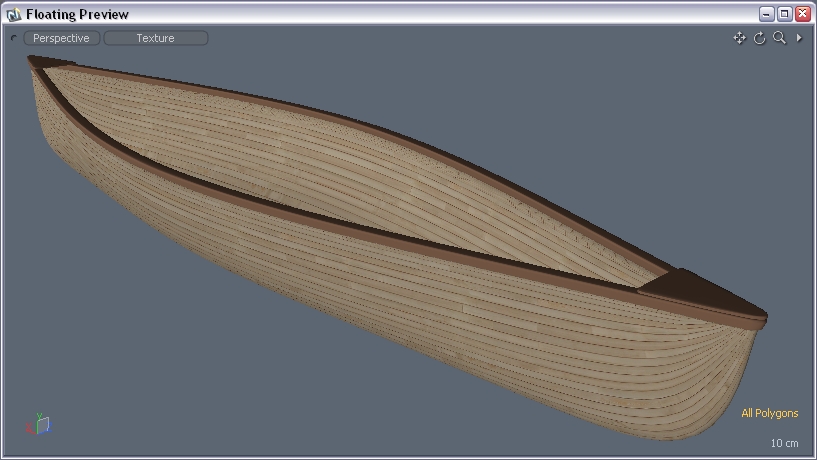Viewport: 817px width, 460px height.
Task: Click the pan view move icon
Action: coord(739,38)
